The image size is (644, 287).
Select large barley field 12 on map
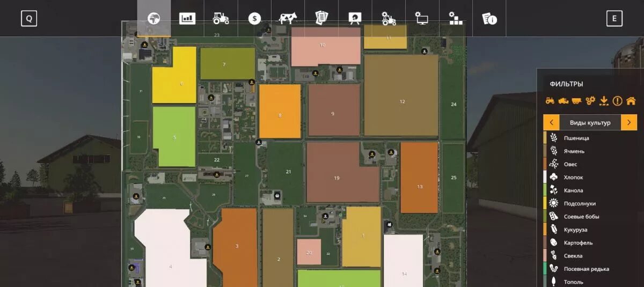401,95
